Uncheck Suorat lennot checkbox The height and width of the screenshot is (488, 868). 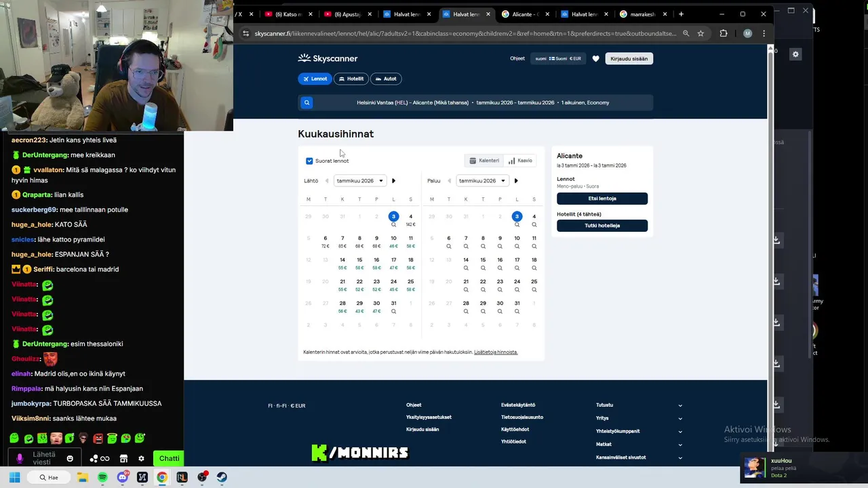click(x=309, y=161)
